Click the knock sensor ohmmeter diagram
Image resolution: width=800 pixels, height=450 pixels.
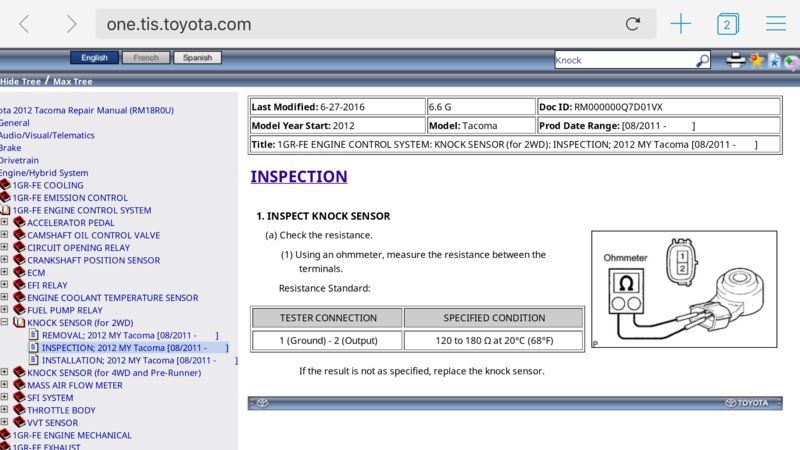[x=684, y=289]
